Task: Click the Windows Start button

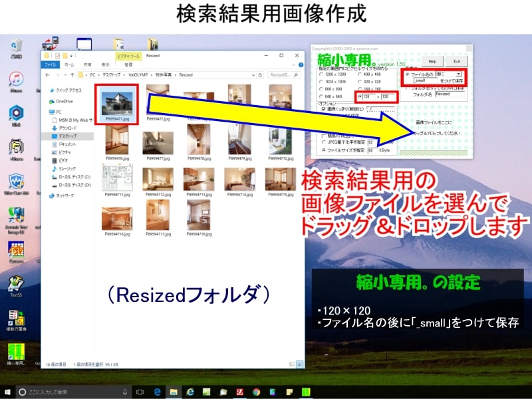Action: [x=7, y=392]
